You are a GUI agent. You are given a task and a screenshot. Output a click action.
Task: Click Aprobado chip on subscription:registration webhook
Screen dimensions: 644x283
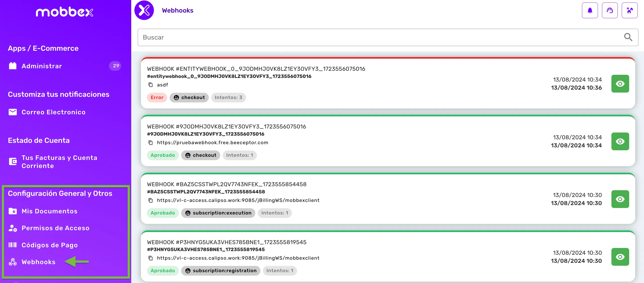click(162, 270)
